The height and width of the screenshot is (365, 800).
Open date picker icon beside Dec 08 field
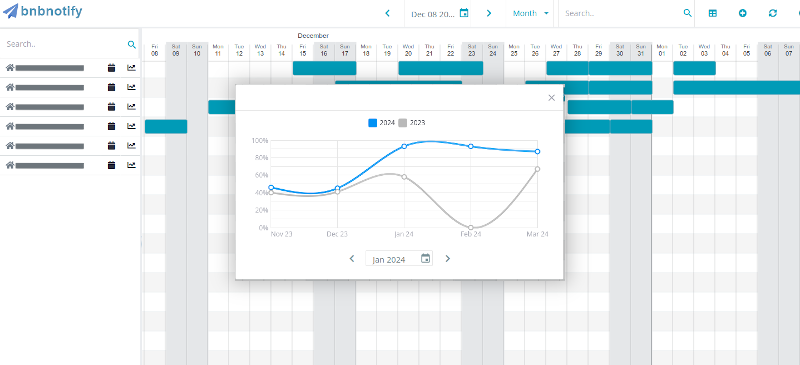click(x=464, y=13)
